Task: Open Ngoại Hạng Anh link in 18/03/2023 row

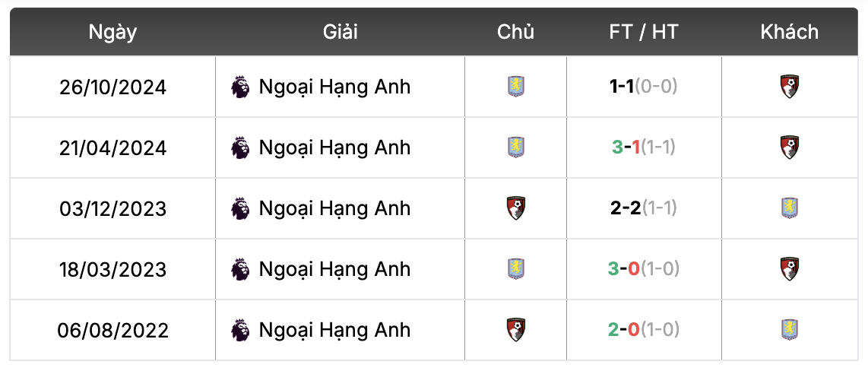Action: pyautogui.click(x=334, y=269)
